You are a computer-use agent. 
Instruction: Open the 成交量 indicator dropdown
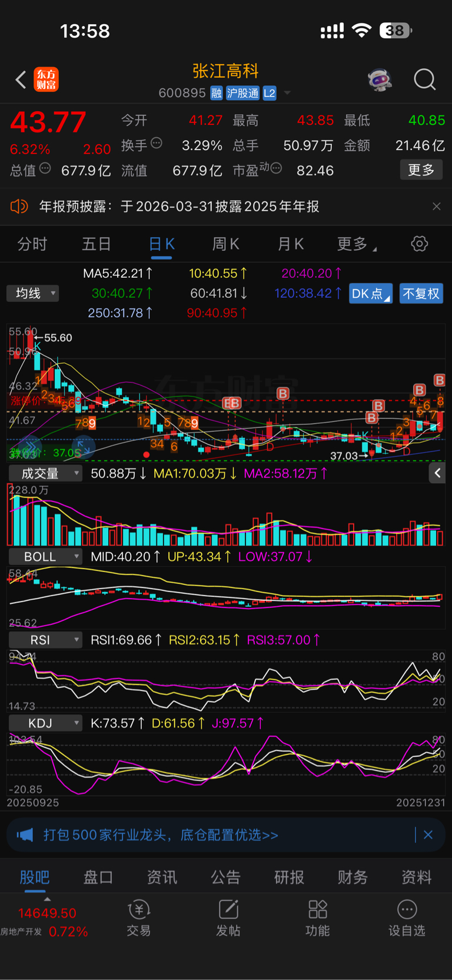click(45, 473)
